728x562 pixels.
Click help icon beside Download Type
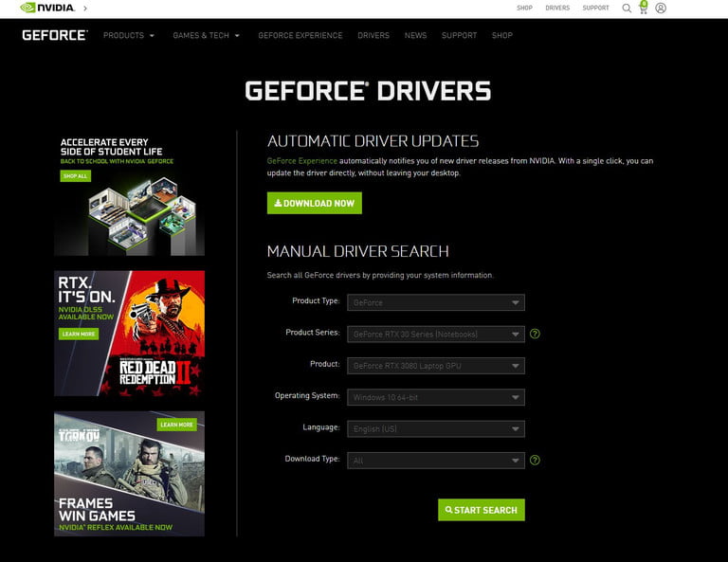click(x=535, y=461)
